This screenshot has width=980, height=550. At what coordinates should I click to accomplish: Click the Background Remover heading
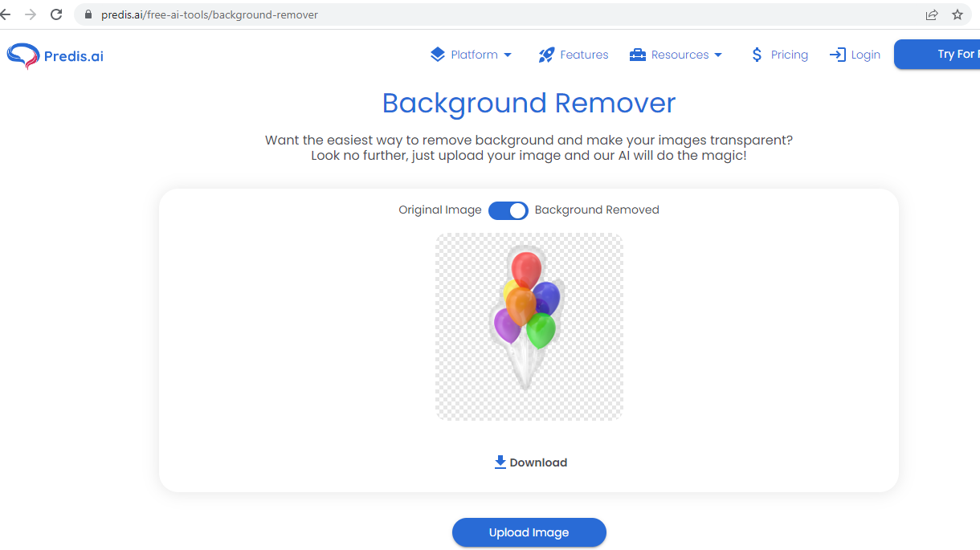coord(529,103)
